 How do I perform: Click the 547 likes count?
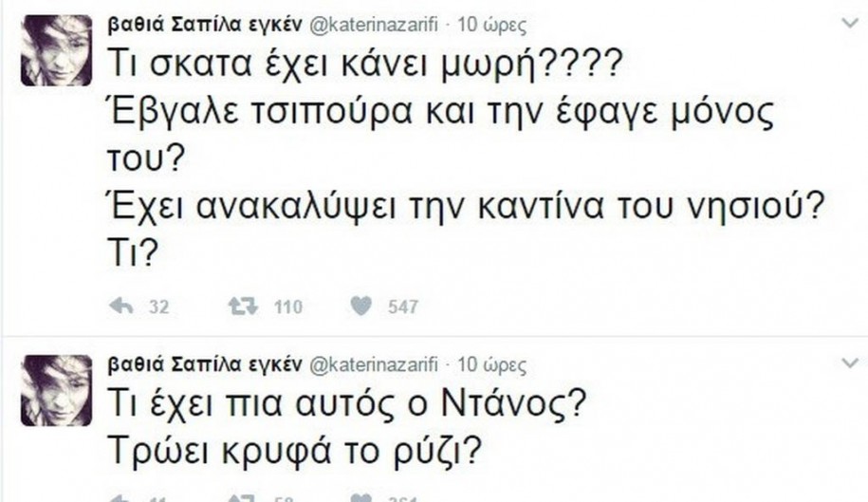[402, 307]
